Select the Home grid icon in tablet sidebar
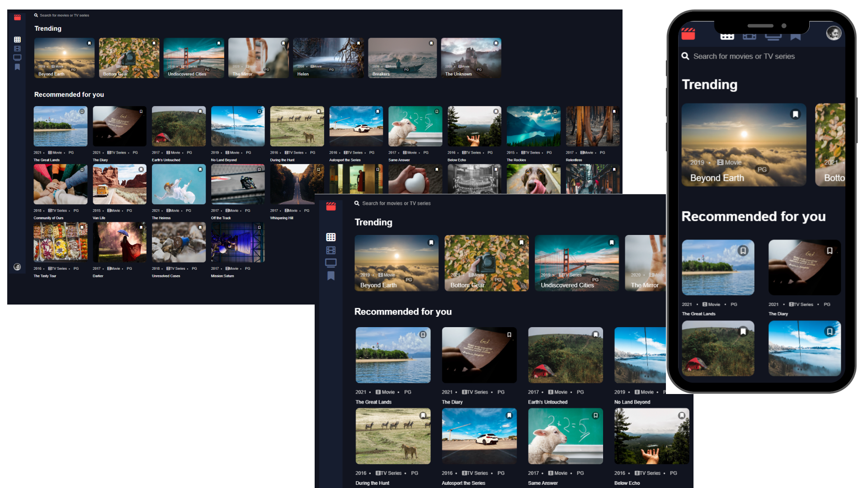Image resolution: width=868 pixels, height=488 pixels. pos(331,237)
